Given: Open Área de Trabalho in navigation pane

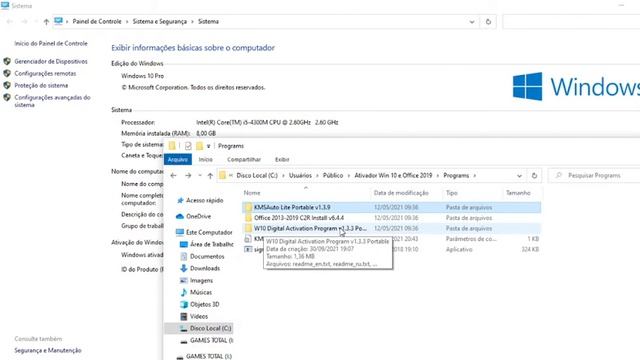Looking at the screenshot, I should [x=211, y=244].
